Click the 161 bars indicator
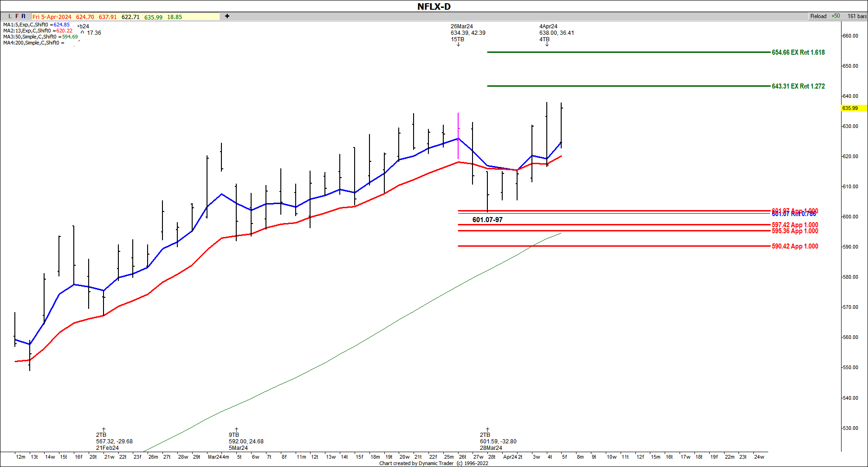Viewport: 868px width, 467px height. pyautogui.click(x=857, y=16)
